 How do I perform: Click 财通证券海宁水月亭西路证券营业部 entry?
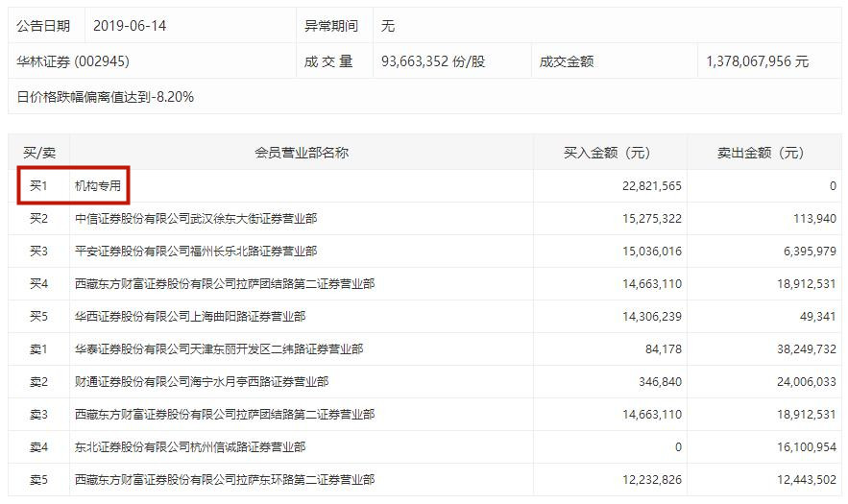[202, 382]
